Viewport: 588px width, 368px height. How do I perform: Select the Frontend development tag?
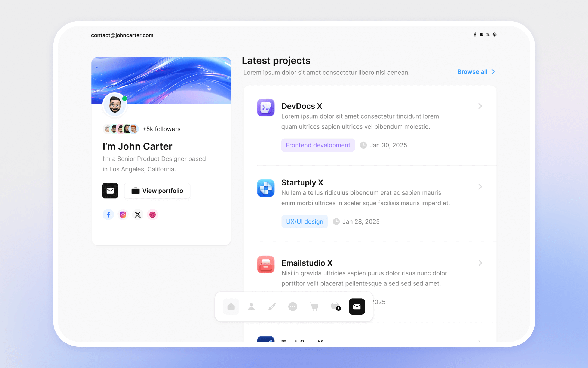[x=318, y=145]
